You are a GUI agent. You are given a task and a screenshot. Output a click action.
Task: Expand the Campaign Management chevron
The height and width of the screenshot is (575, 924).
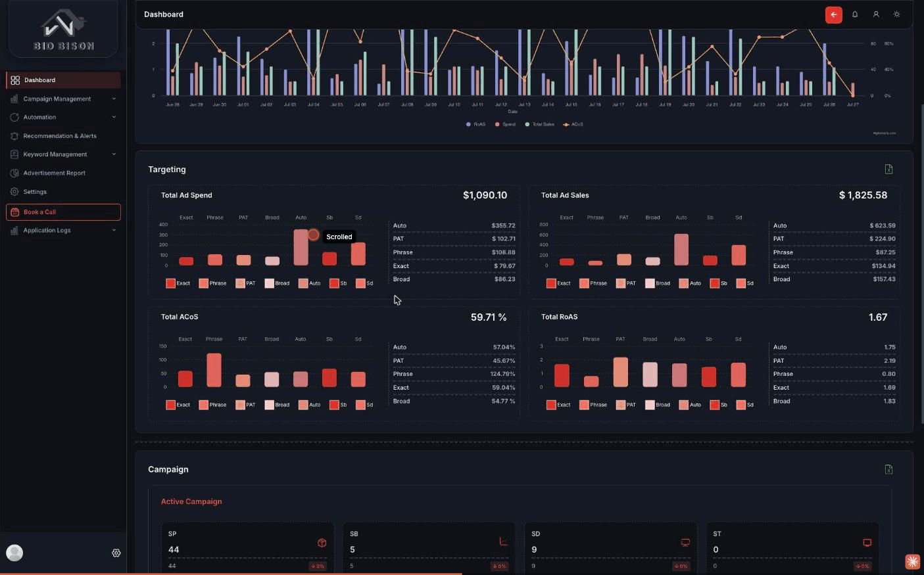(x=114, y=99)
